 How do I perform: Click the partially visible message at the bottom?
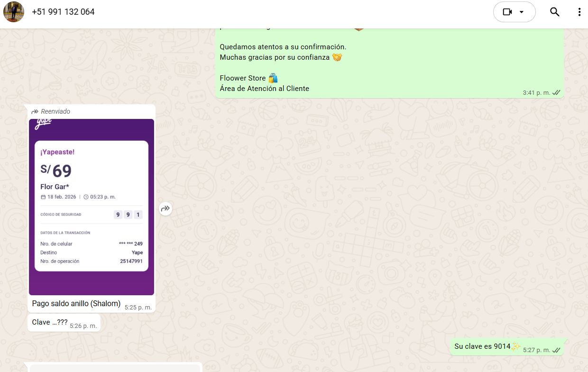115,368
